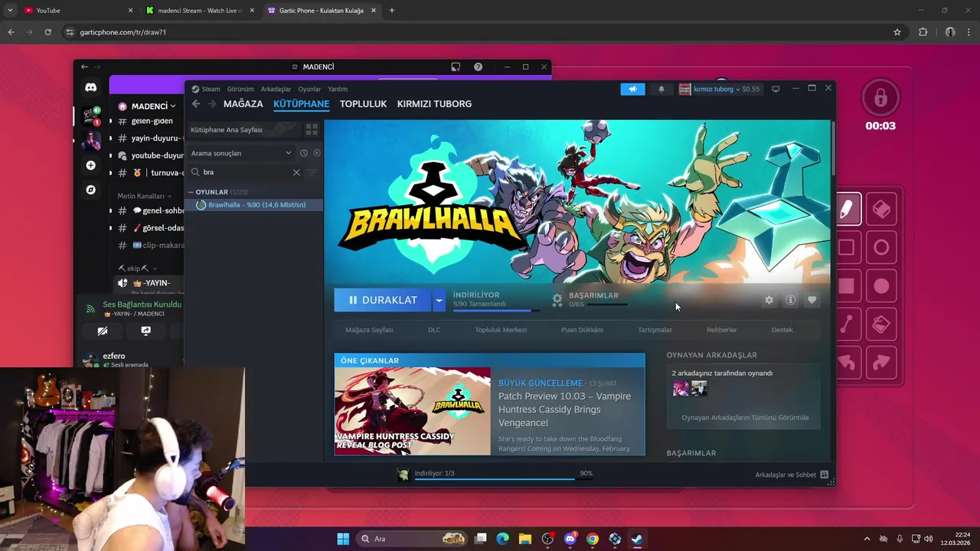Viewport: 980px width, 551px height.
Task: Open Steam from the Windows taskbar
Action: [x=637, y=539]
